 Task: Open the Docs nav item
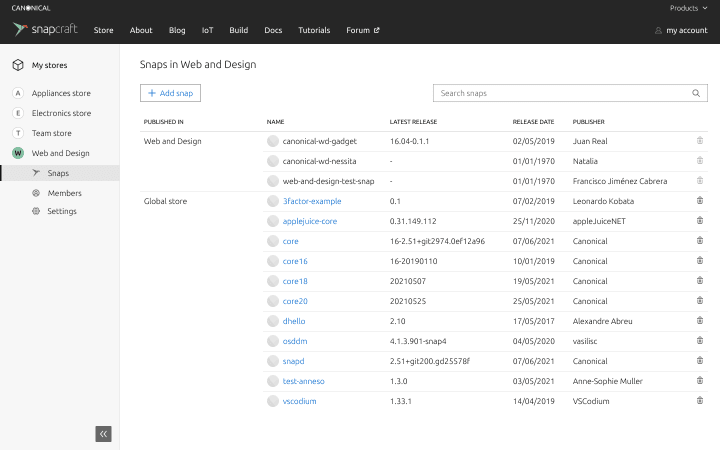(273, 30)
